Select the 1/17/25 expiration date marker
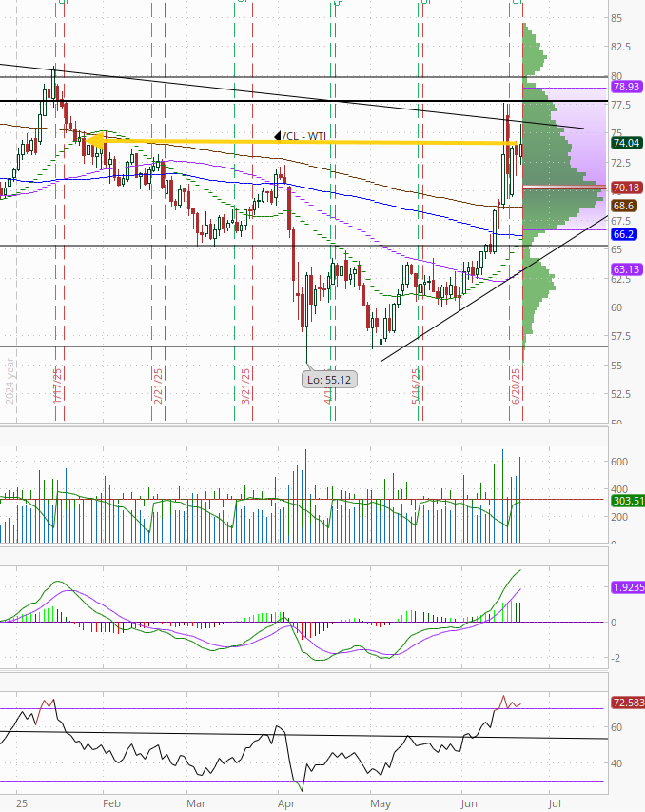The image size is (645, 812). [57, 386]
